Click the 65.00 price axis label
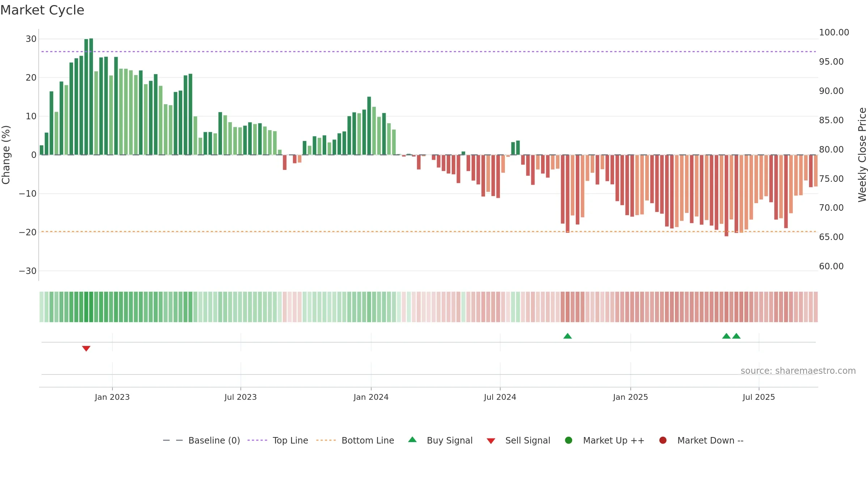The image size is (868, 488). pos(831,237)
